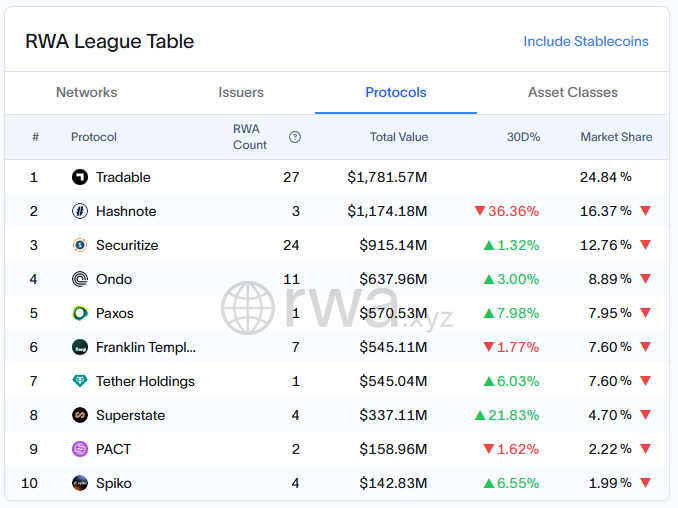Sort by Market Share column header
Image resolution: width=678 pixels, height=508 pixels.
(615, 137)
